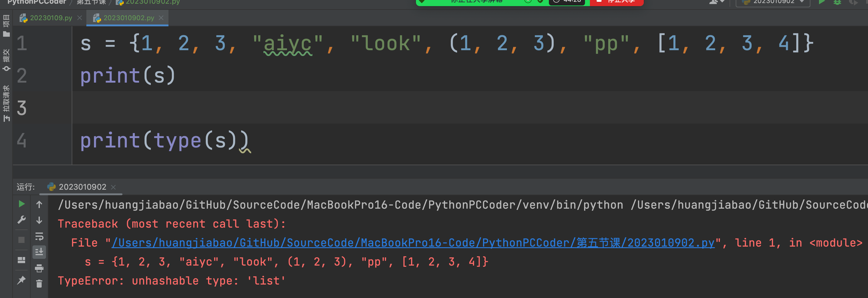
Task: Click the python interpreter command line in console
Action: click(x=463, y=205)
